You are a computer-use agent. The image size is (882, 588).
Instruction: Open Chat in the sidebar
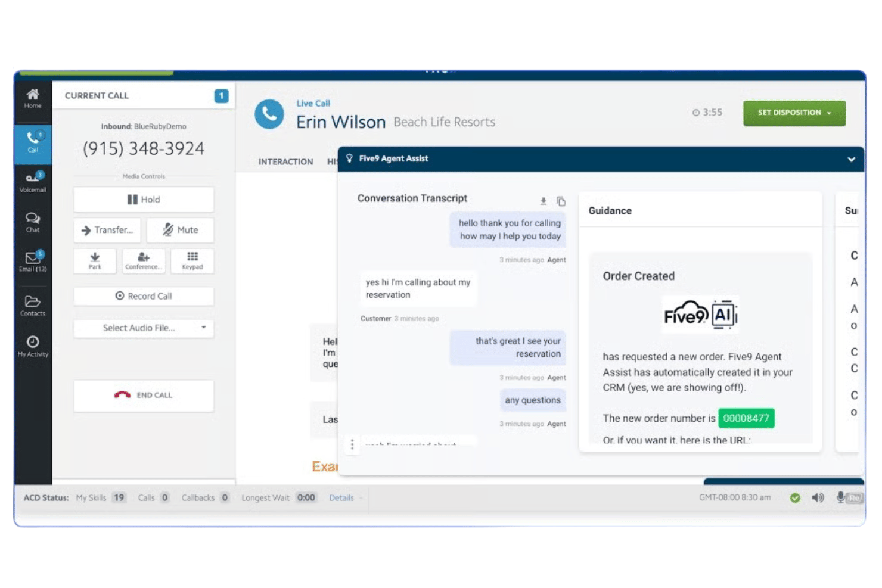[x=33, y=222]
